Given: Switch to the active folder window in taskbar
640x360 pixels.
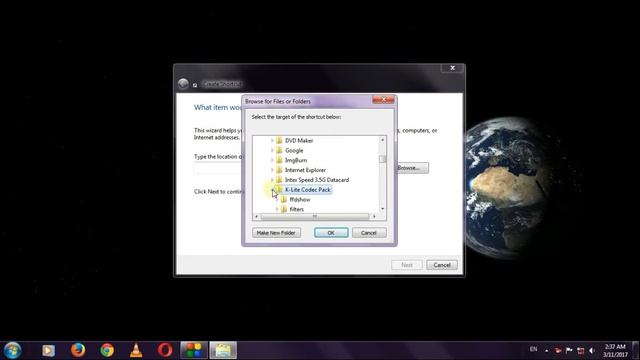Looking at the screenshot, I should pyautogui.click(x=223, y=350).
